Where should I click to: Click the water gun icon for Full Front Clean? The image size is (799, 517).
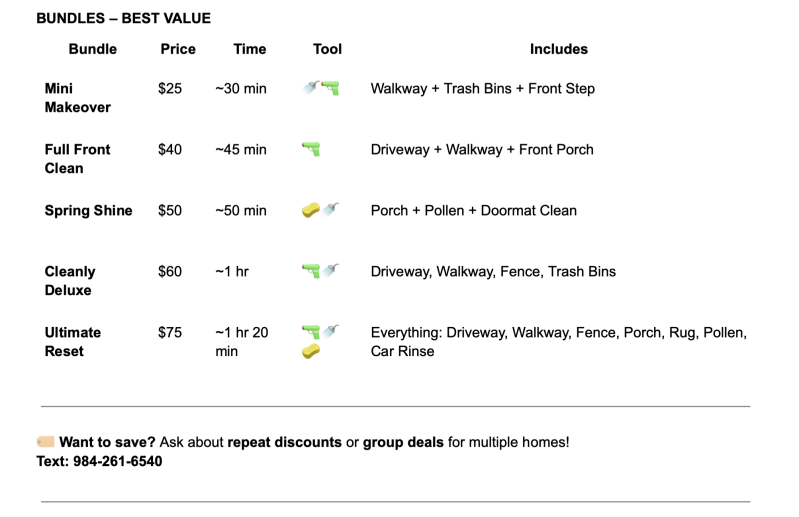tap(311, 150)
